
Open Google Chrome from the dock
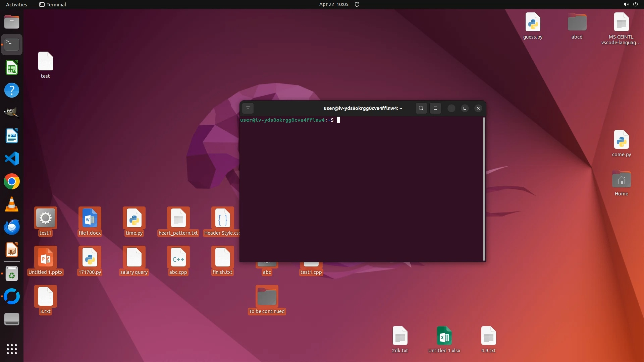click(x=12, y=182)
